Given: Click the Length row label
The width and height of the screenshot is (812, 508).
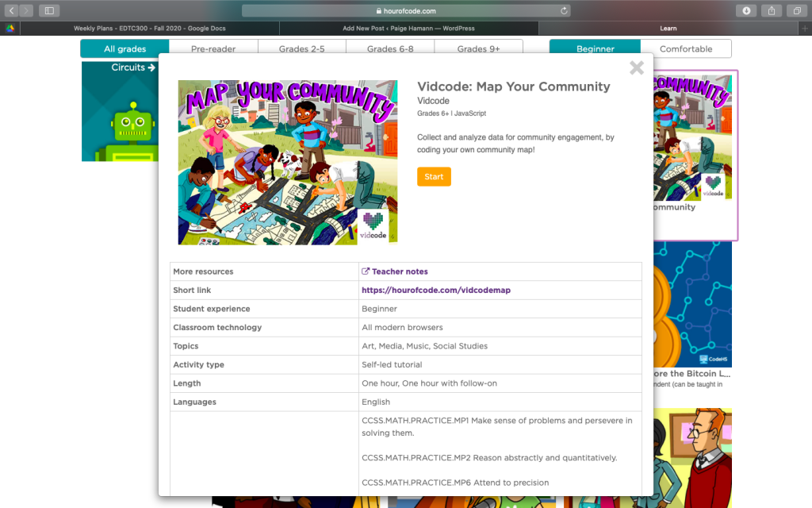Looking at the screenshot, I should click(187, 383).
